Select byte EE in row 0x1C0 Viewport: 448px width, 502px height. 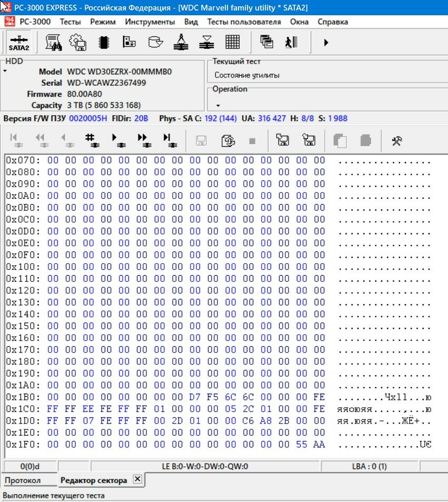88,409
